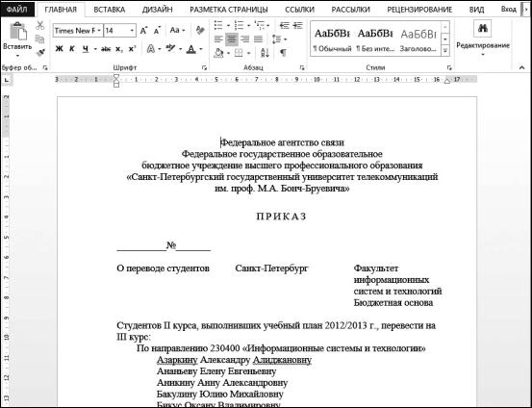Toggle center alignment
This screenshot has width=532, height=408.
click(x=232, y=39)
